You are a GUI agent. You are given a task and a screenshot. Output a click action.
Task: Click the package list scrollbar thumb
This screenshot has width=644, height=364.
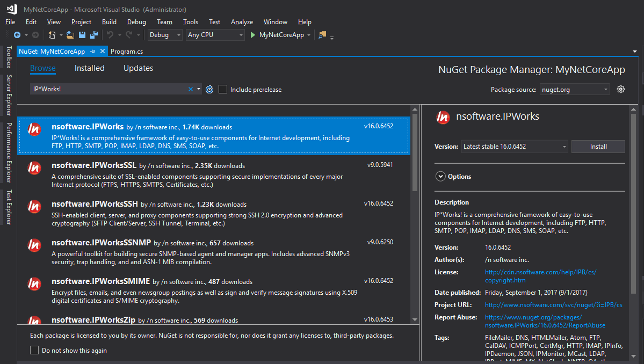[x=415, y=152]
